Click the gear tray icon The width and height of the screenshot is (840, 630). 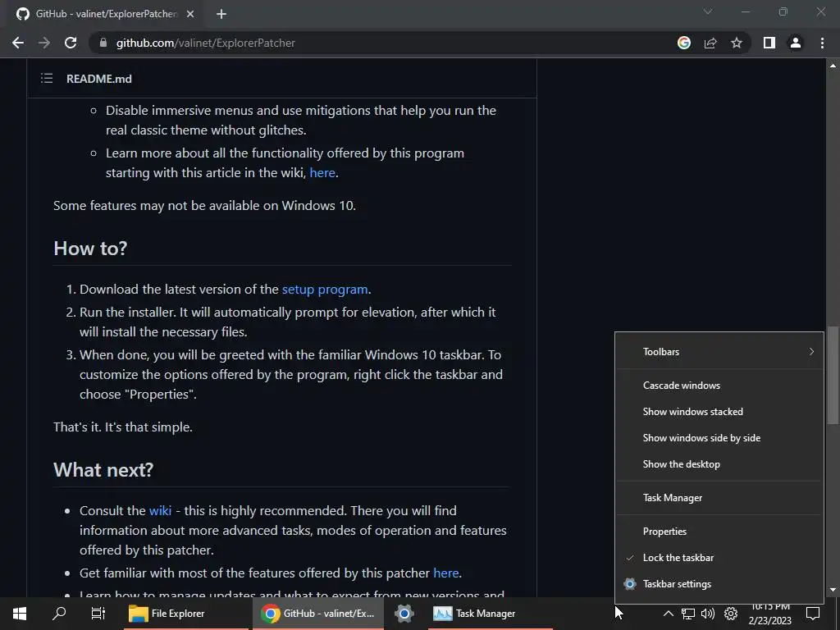coord(731,614)
